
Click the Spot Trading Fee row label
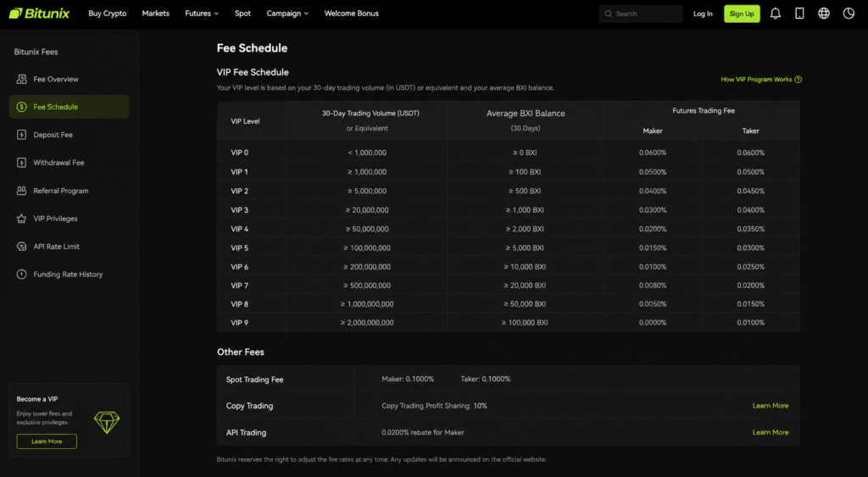point(254,380)
